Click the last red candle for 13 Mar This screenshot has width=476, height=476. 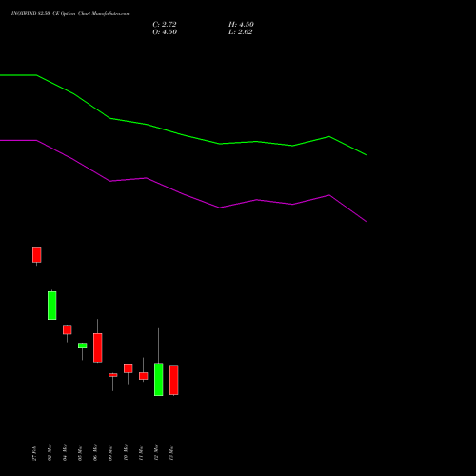pos(174,380)
